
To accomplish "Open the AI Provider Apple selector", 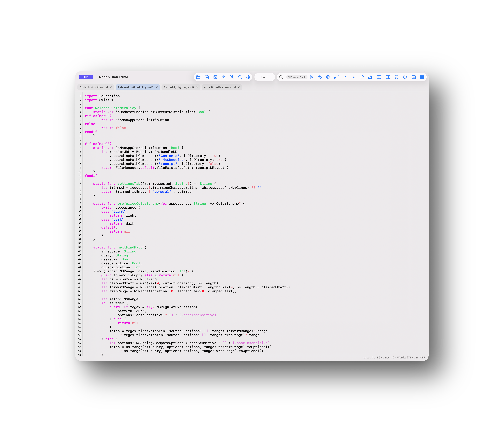I will (x=297, y=77).
